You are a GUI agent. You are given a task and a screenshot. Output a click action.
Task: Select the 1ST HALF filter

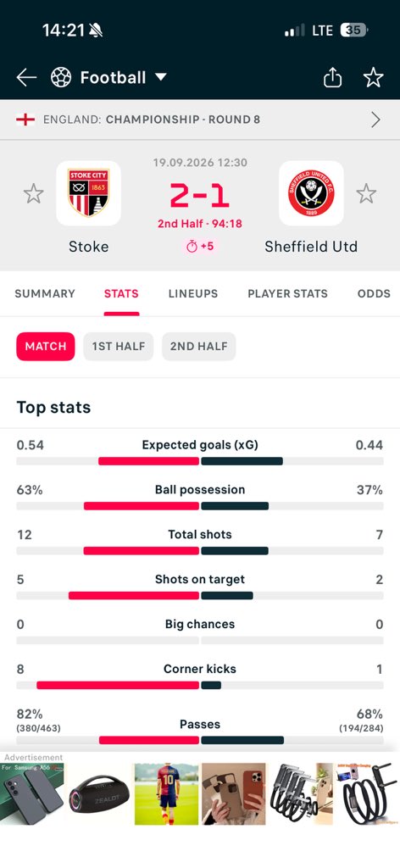coord(119,347)
